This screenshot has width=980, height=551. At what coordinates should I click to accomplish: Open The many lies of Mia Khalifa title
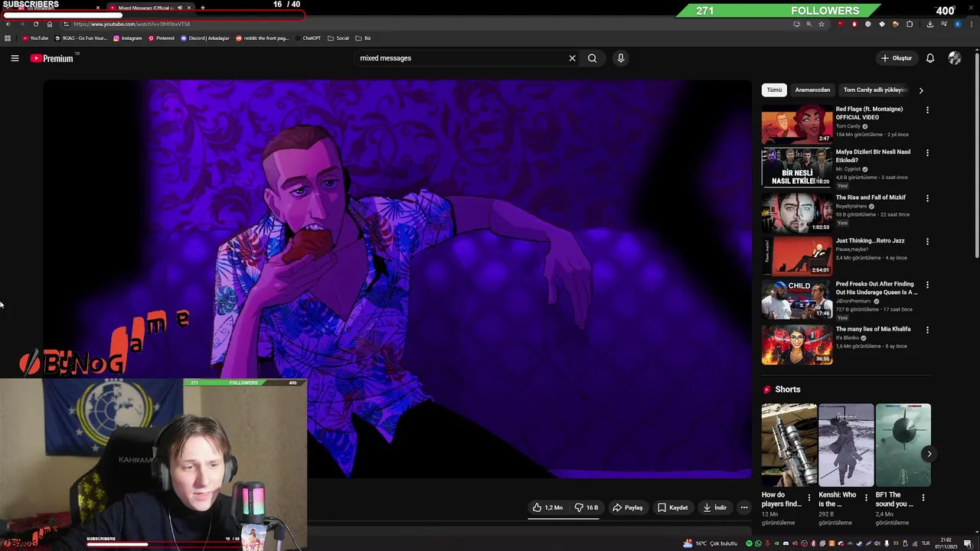point(873,329)
